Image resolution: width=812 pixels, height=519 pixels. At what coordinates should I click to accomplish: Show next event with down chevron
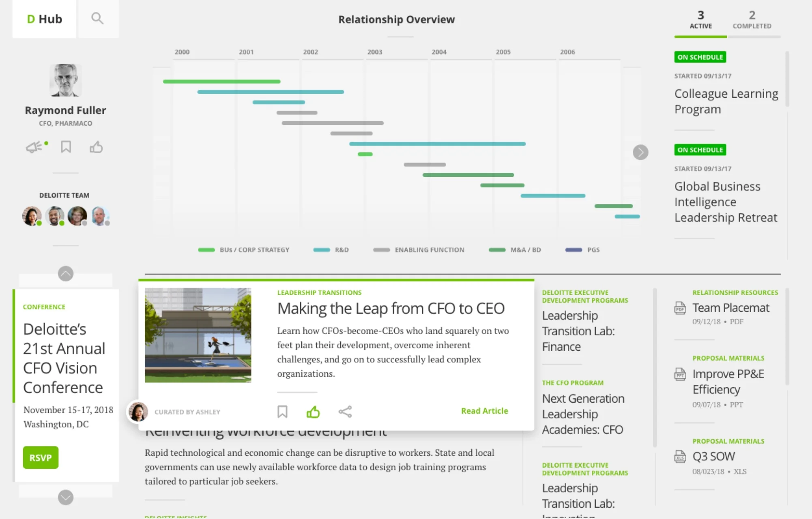[66, 497]
